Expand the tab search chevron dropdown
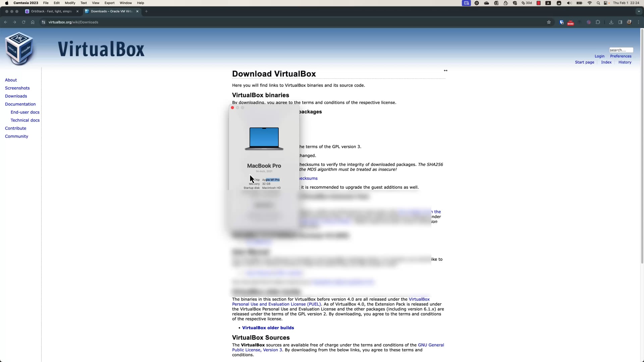 (639, 11)
